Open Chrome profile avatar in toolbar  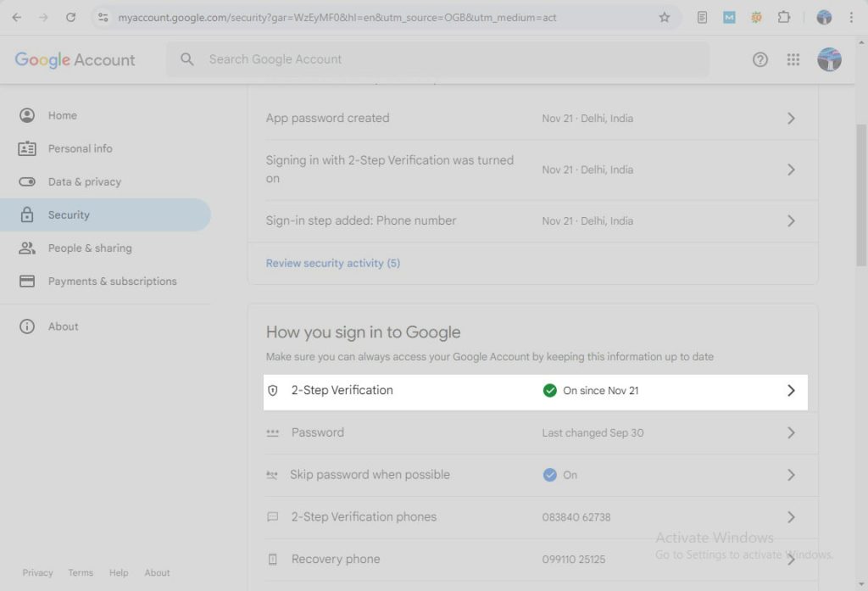coord(824,17)
